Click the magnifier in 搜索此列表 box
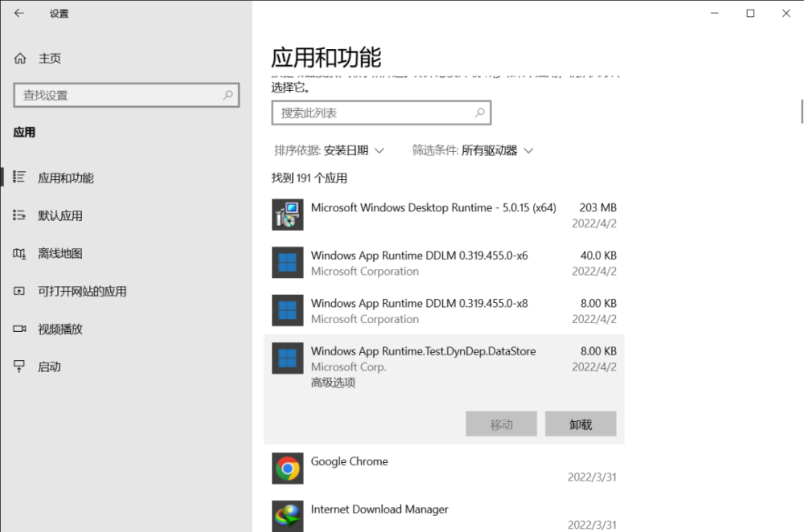Viewport: 804px width, 532px height. (x=479, y=113)
